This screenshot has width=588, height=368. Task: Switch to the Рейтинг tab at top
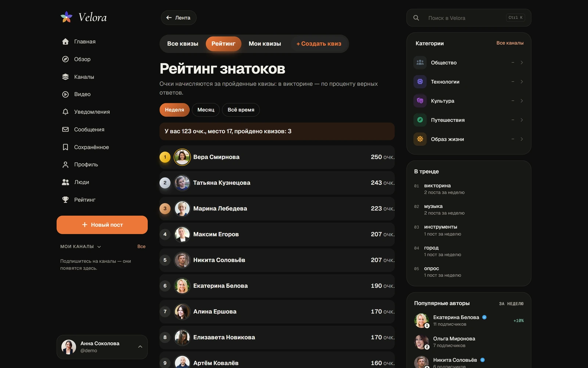pyautogui.click(x=223, y=44)
